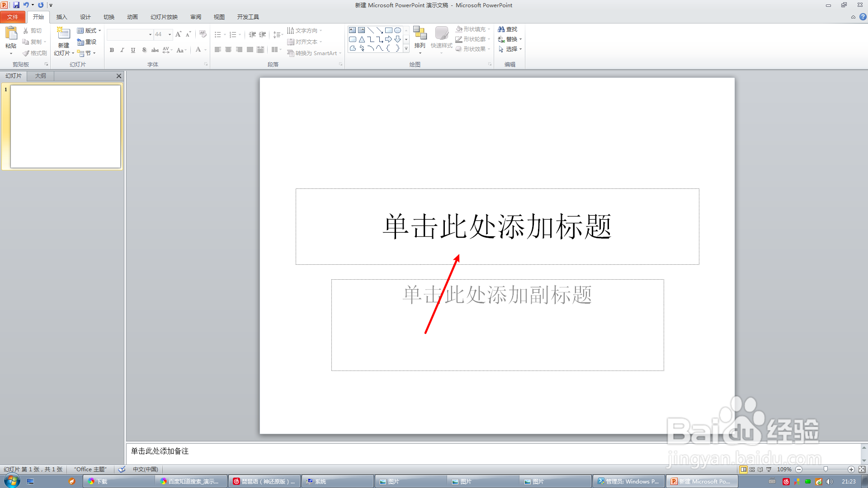Click the Paste clipboard icon

pos(11,33)
